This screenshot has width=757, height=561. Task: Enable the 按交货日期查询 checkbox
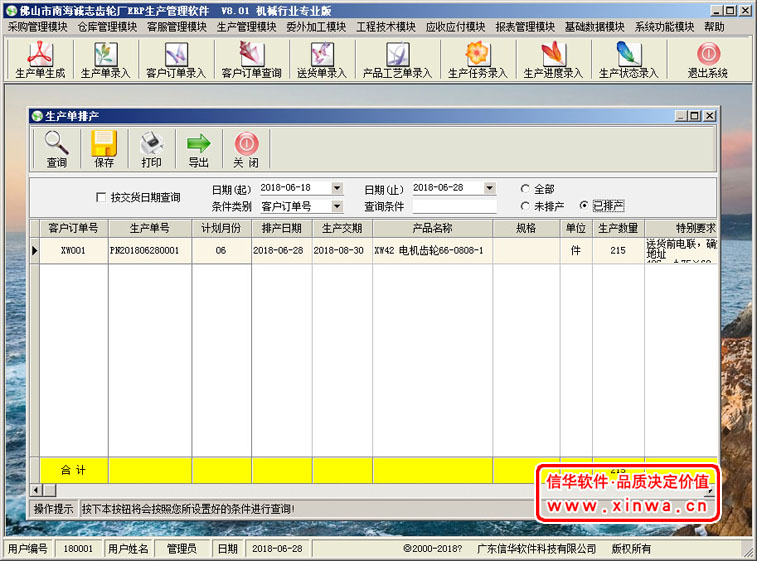(x=101, y=197)
